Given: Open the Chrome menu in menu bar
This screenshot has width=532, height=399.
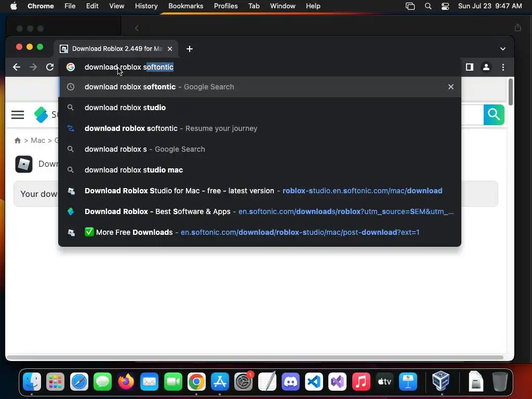Looking at the screenshot, I should pyautogui.click(x=41, y=6).
